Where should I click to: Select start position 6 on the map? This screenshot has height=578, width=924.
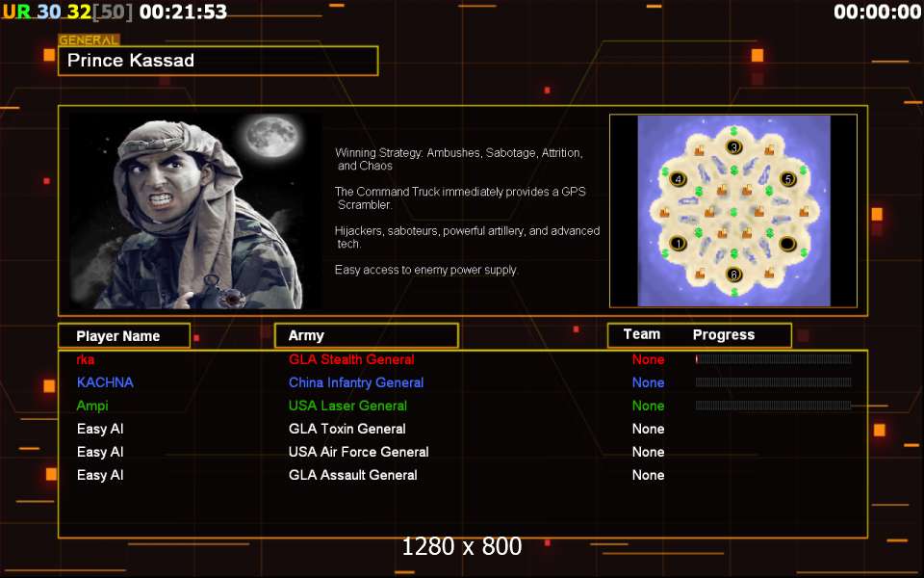(x=733, y=275)
